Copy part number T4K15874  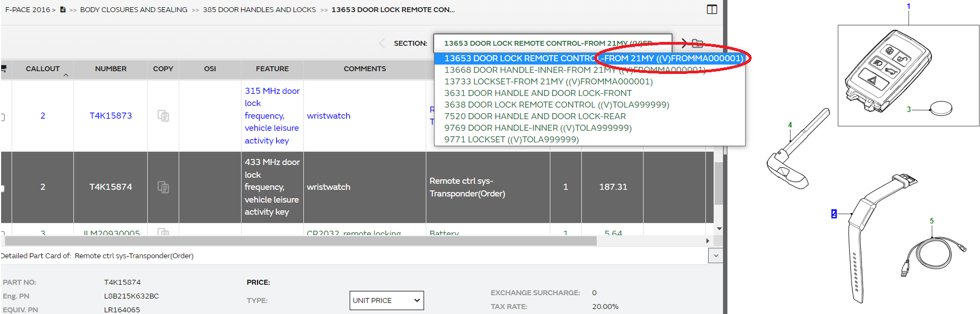point(163,187)
